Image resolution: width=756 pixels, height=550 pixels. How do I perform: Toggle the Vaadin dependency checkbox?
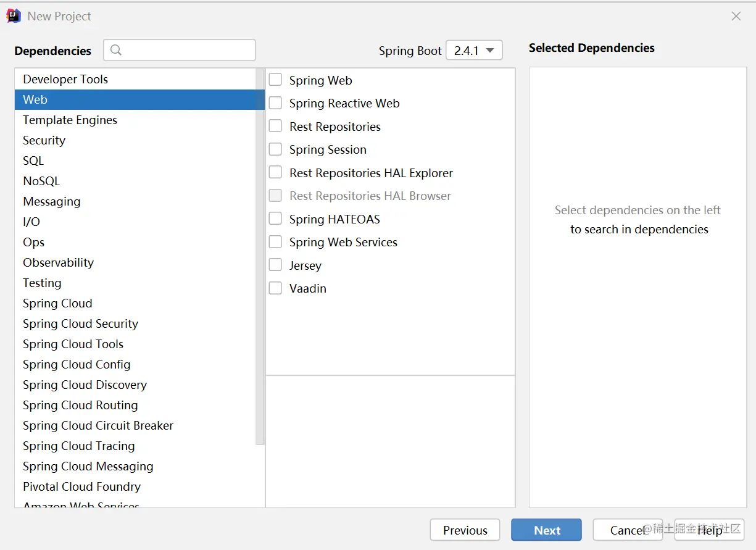point(275,288)
